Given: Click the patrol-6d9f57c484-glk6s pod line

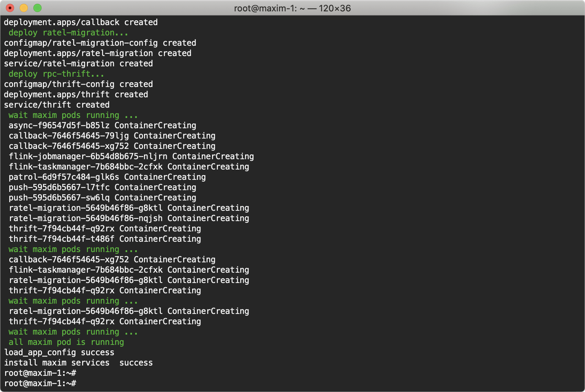Looking at the screenshot, I should 107,177.
